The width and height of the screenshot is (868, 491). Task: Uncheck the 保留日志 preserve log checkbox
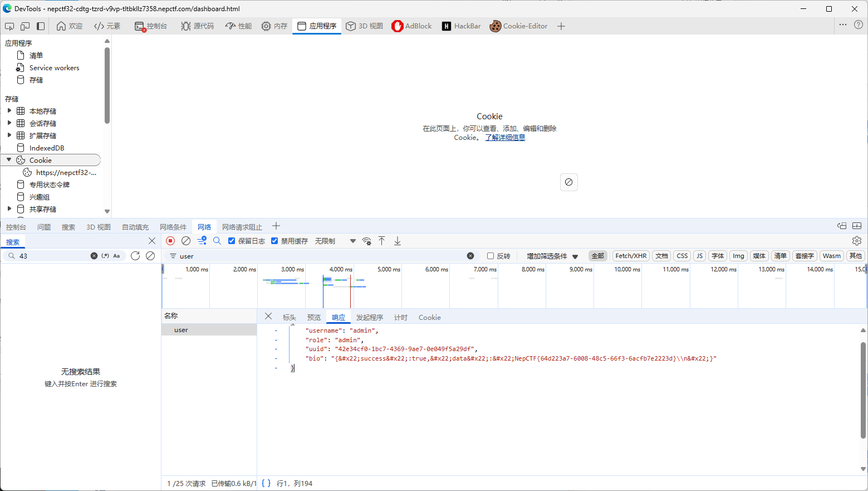tap(232, 241)
